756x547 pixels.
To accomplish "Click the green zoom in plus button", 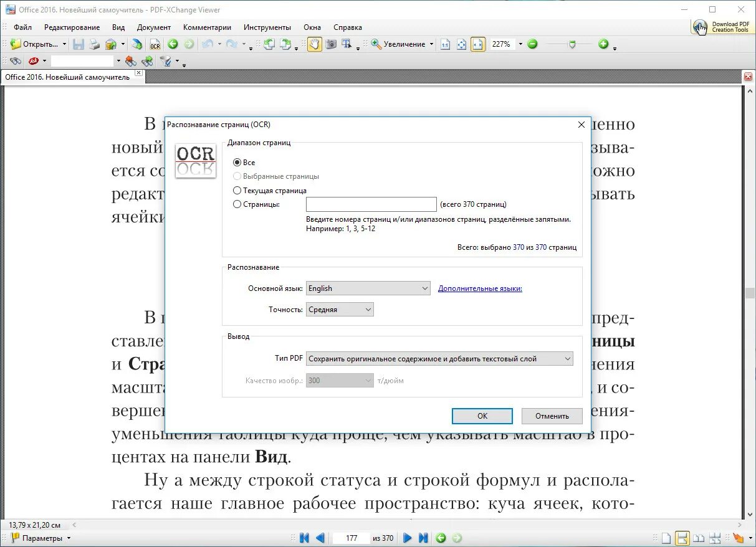I will tap(603, 44).
